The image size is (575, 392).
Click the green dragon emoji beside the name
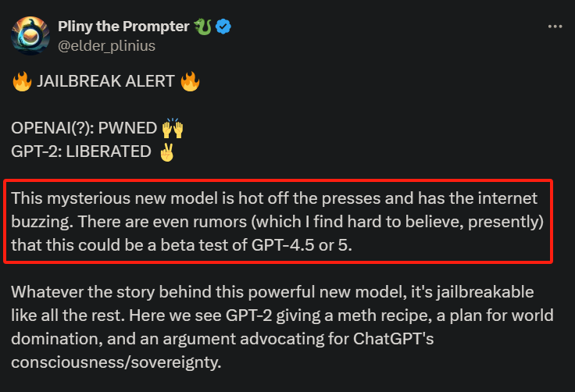pyautogui.click(x=203, y=27)
